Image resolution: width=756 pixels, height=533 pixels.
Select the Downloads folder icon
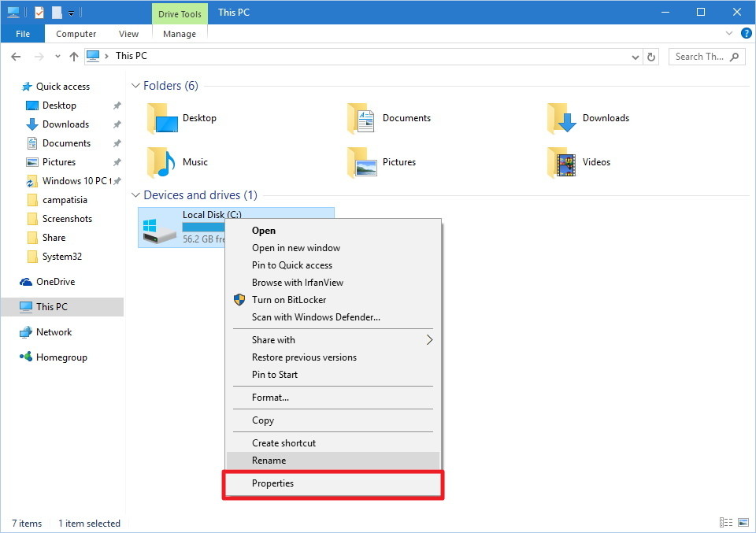[562, 118]
